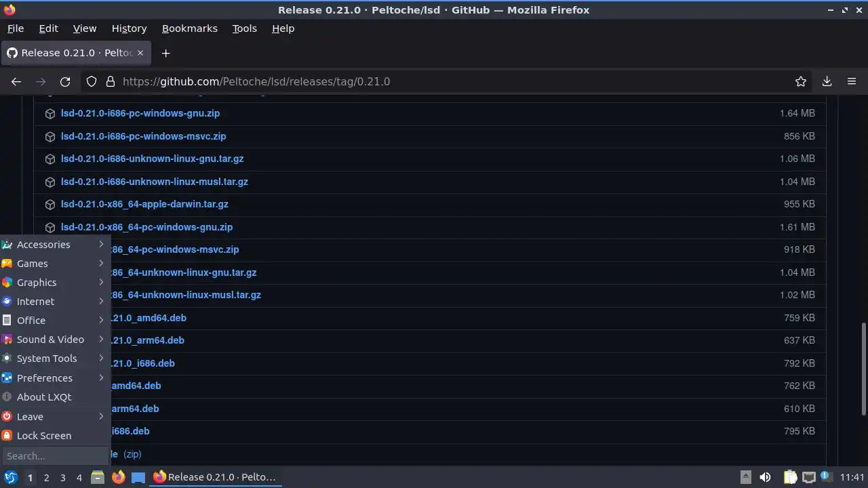Open the Firefox downloads panel
Screen dimensions: 868x488
point(827,81)
